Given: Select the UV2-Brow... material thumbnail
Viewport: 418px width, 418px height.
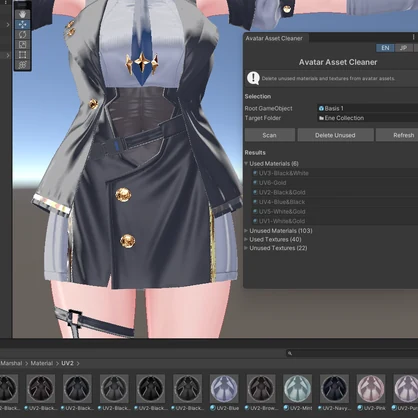Looking at the screenshot, I should (x=261, y=388).
